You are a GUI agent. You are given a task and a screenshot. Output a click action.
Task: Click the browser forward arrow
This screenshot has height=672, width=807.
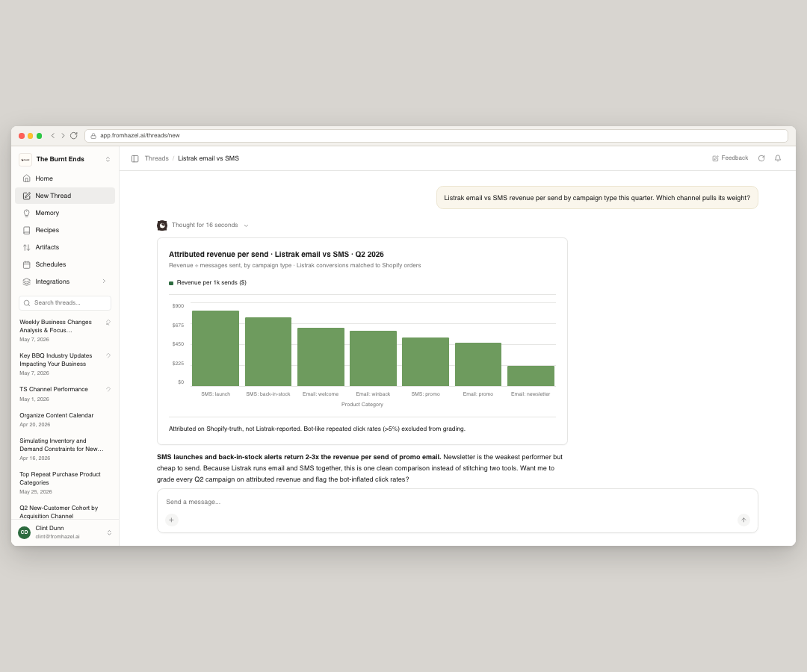click(x=63, y=136)
